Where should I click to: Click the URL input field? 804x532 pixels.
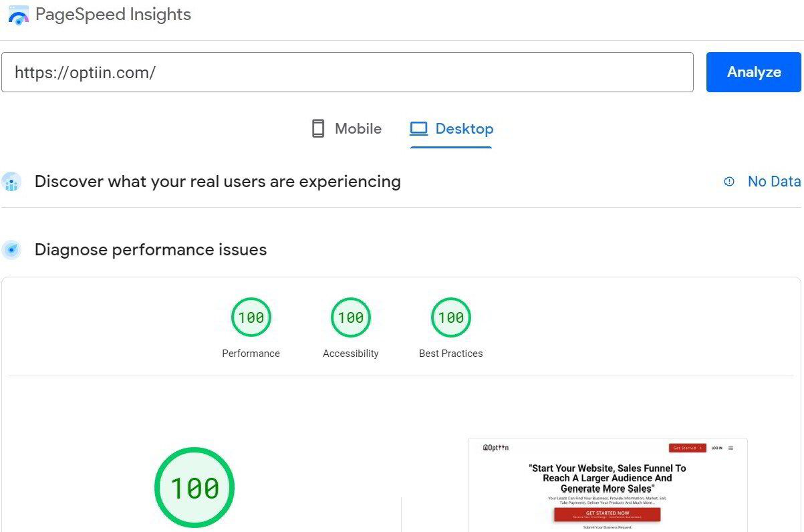pos(348,72)
